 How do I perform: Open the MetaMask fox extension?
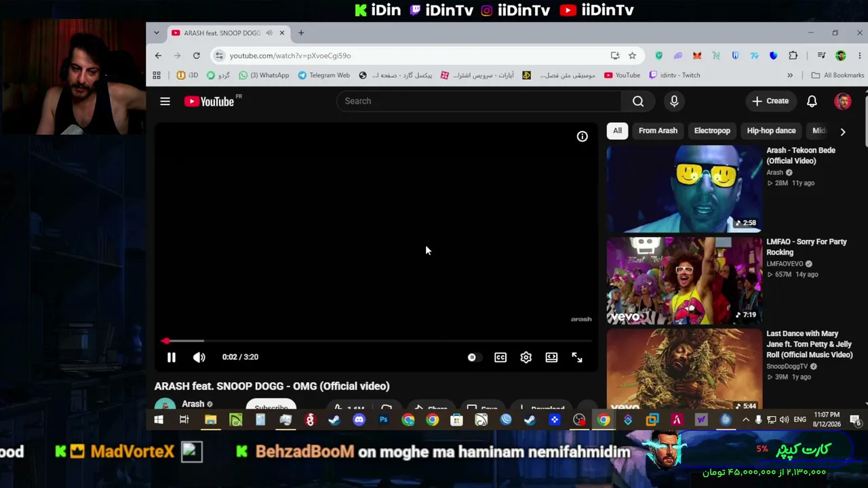pos(697,56)
